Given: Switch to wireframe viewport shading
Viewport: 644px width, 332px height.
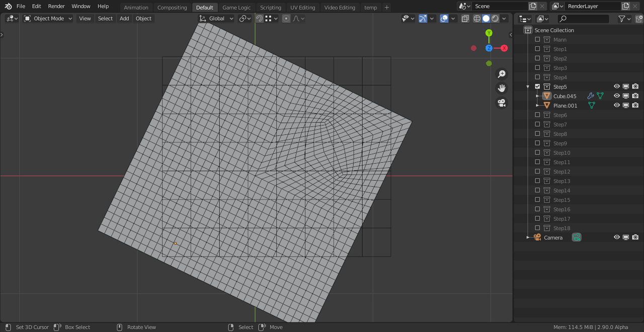Looking at the screenshot, I should (477, 19).
